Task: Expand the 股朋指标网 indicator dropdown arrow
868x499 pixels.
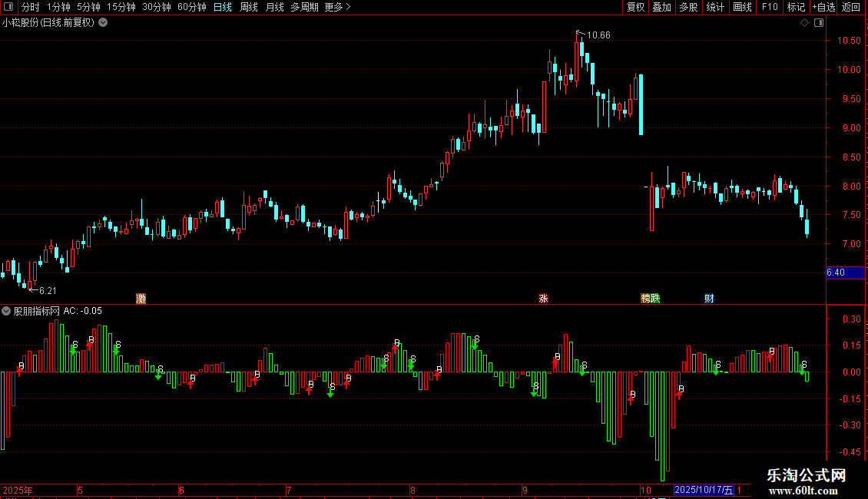Action: coord(6,311)
